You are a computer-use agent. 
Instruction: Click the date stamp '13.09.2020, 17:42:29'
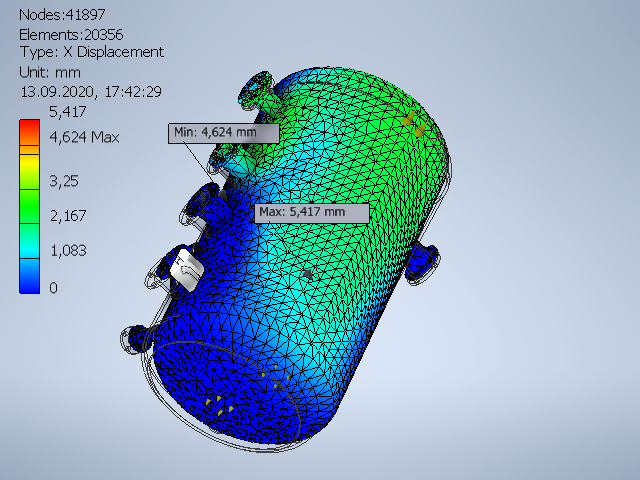click(x=91, y=92)
